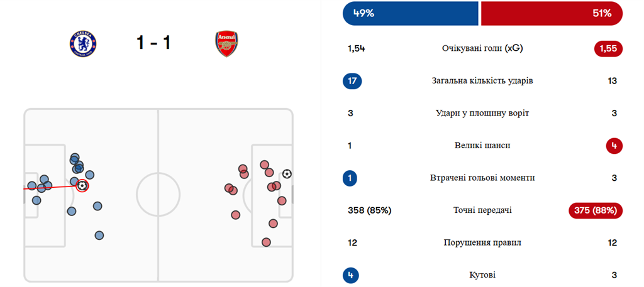Screen dimensions: 644x287
Task: Open the Очікувані голи (xG) stat row
Action: click(x=482, y=48)
